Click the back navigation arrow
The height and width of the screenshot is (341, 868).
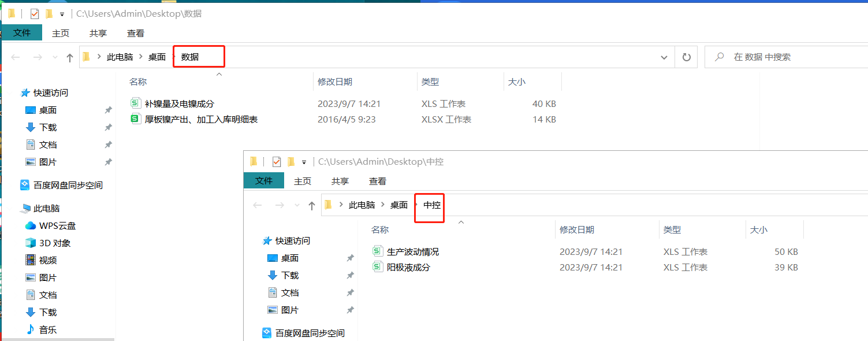[x=16, y=57]
